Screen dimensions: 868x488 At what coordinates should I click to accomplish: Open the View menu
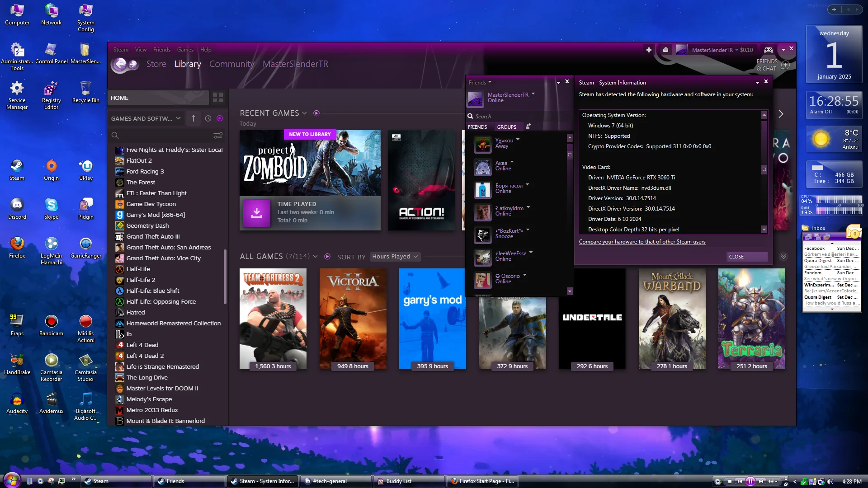[141, 50]
